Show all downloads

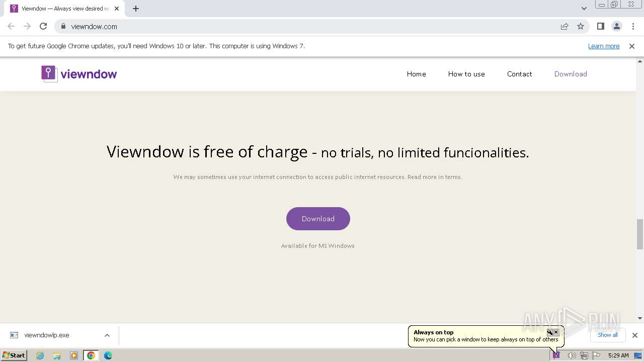click(x=607, y=335)
